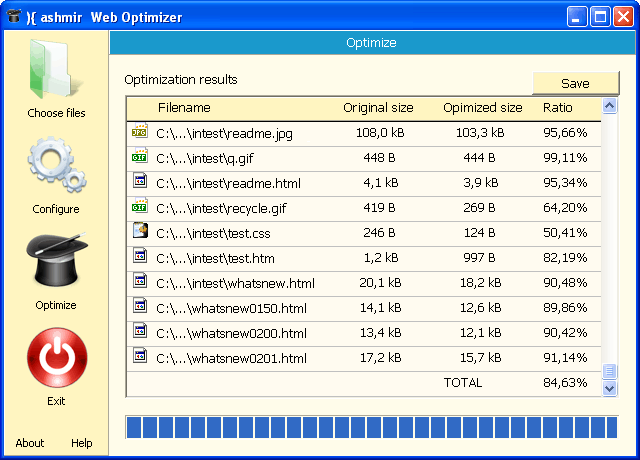Screen dimensions: 640x460
Task: Open the About link
Action: 30,443
